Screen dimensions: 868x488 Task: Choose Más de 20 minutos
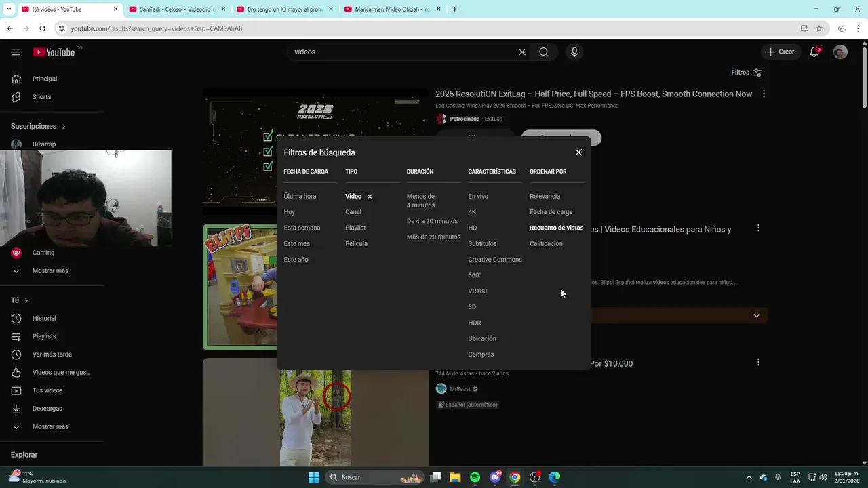pos(434,237)
